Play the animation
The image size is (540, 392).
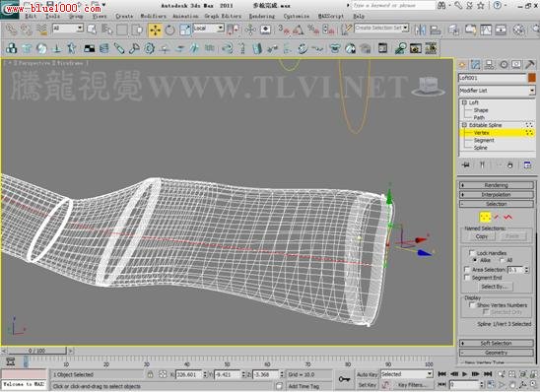coord(465,374)
